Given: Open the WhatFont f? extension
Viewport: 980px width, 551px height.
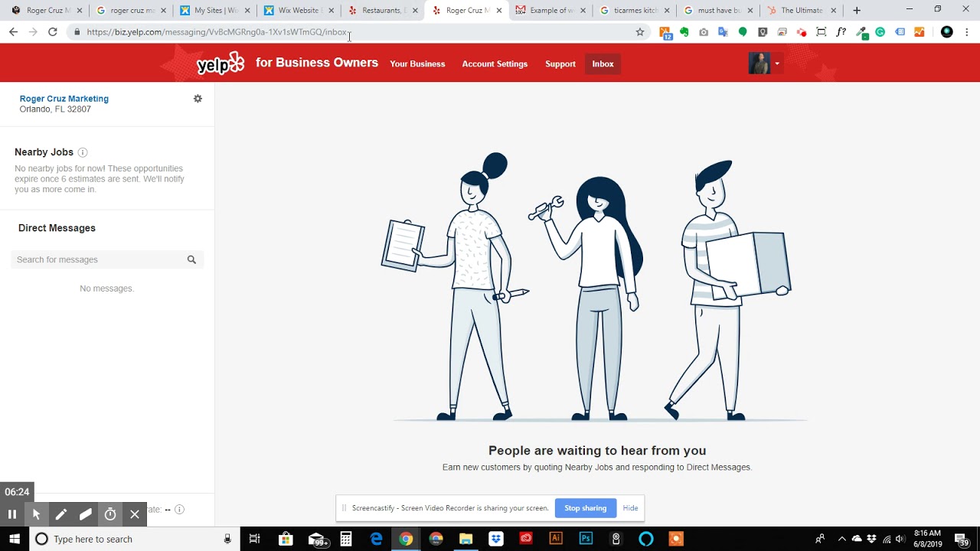Looking at the screenshot, I should (841, 32).
